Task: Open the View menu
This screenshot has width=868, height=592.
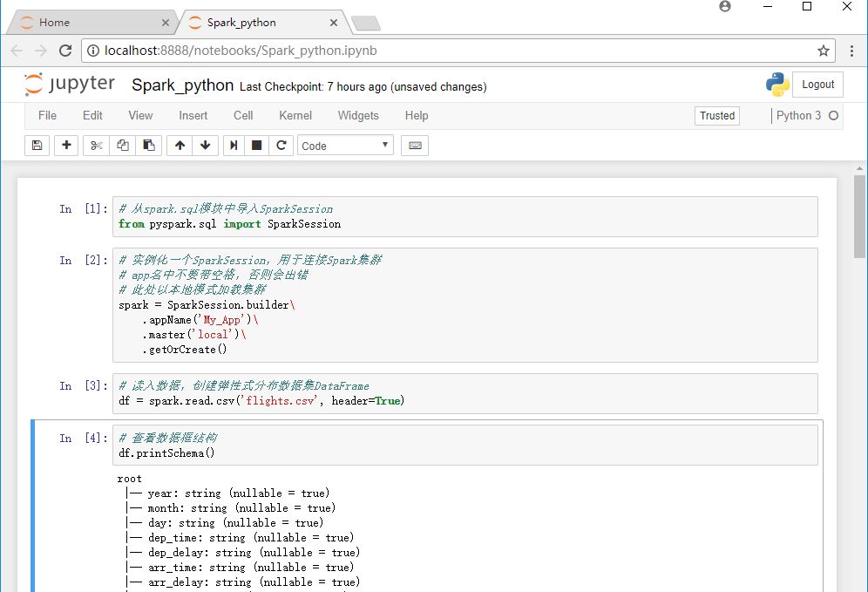Action: coord(140,115)
